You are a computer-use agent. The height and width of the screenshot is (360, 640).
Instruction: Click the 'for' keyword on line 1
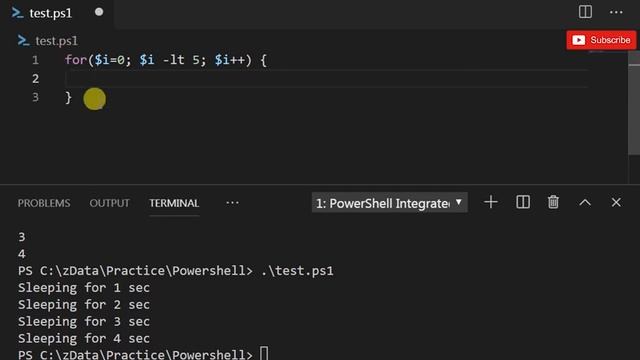[x=76, y=60]
